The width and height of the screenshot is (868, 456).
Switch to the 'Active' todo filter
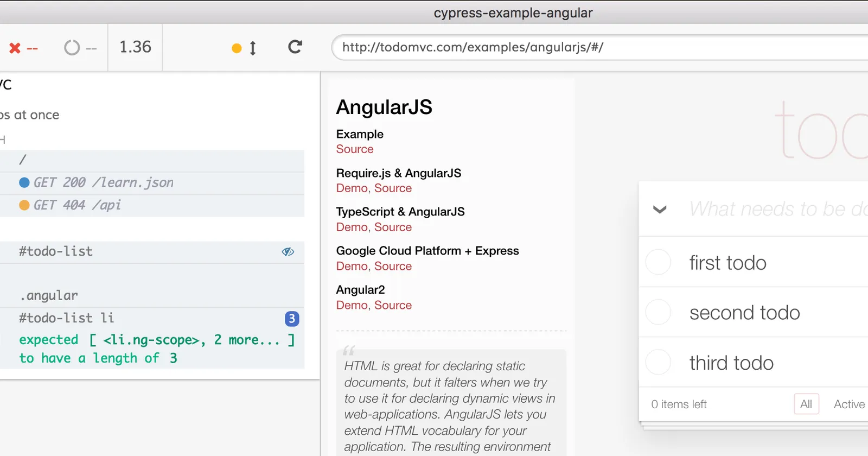[848, 404]
